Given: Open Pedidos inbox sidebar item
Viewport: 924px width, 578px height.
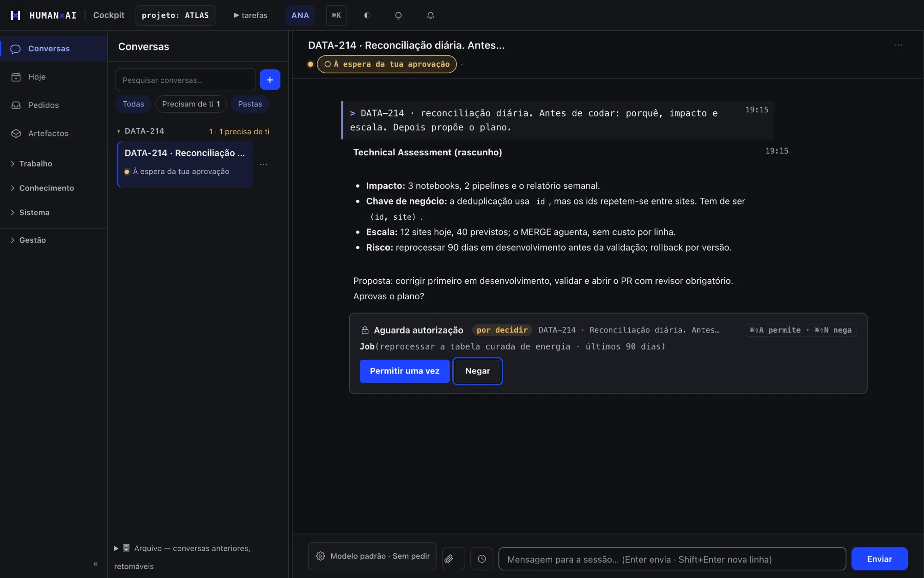Looking at the screenshot, I should pos(54,105).
